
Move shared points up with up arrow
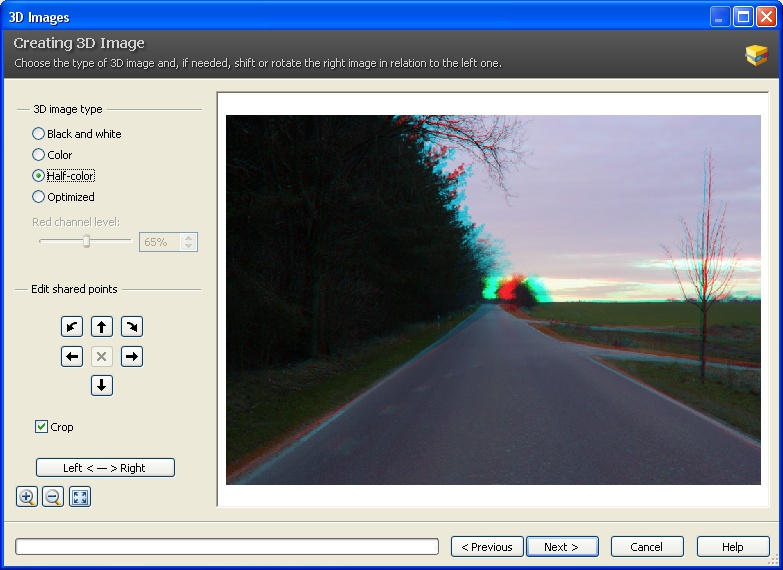pos(102,327)
